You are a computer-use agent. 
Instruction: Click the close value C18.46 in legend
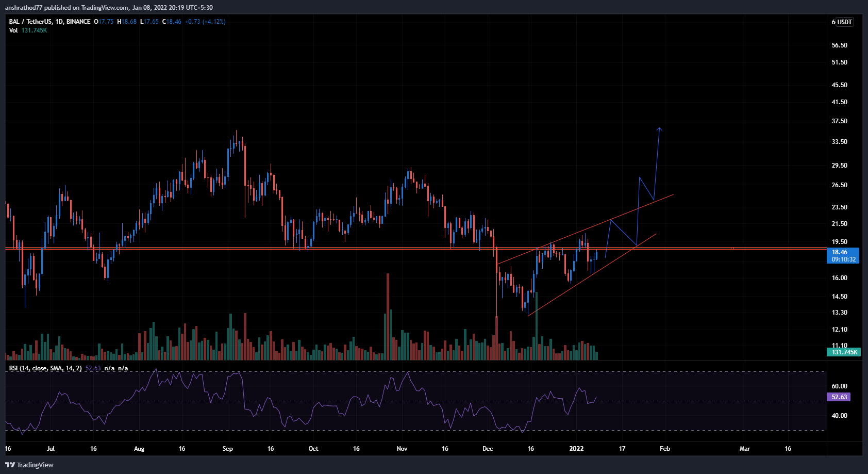[x=172, y=22]
